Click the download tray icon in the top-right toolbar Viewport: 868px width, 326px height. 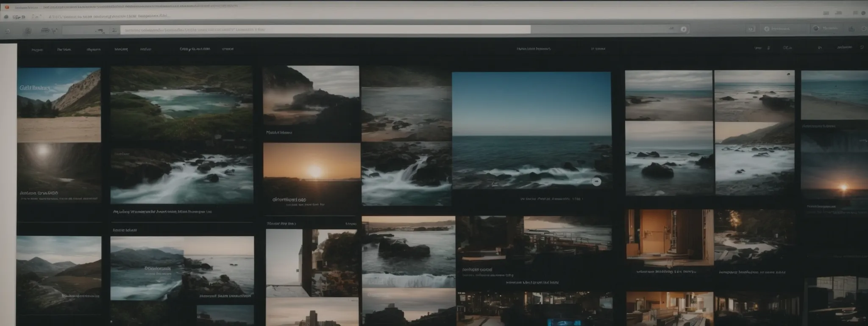pyautogui.click(x=851, y=29)
